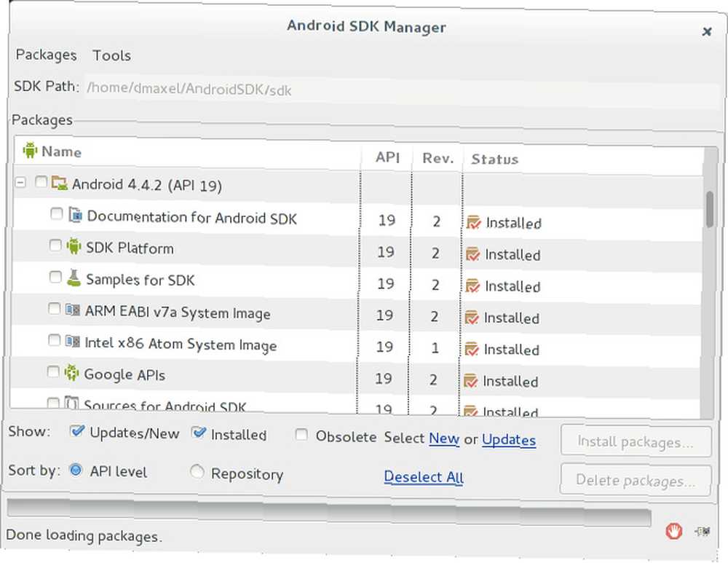Collapse the Android 4.4.2 (API 19) tree node

coord(20,182)
